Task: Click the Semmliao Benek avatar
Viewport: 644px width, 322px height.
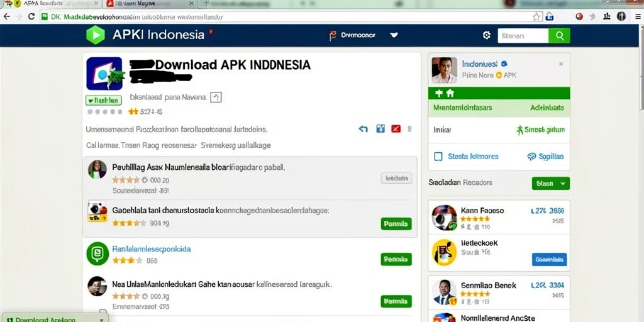Action: tap(445, 292)
